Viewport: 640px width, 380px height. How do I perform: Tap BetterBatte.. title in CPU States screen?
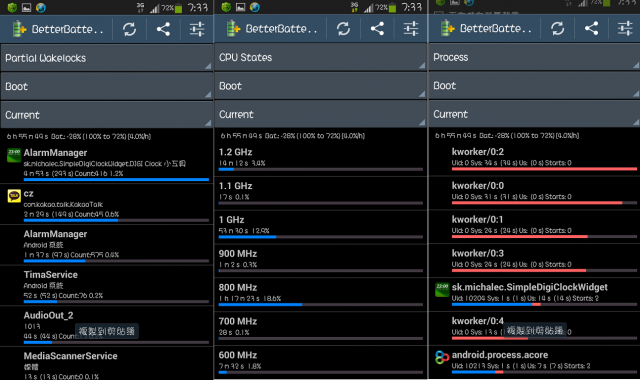[x=281, y=29]
